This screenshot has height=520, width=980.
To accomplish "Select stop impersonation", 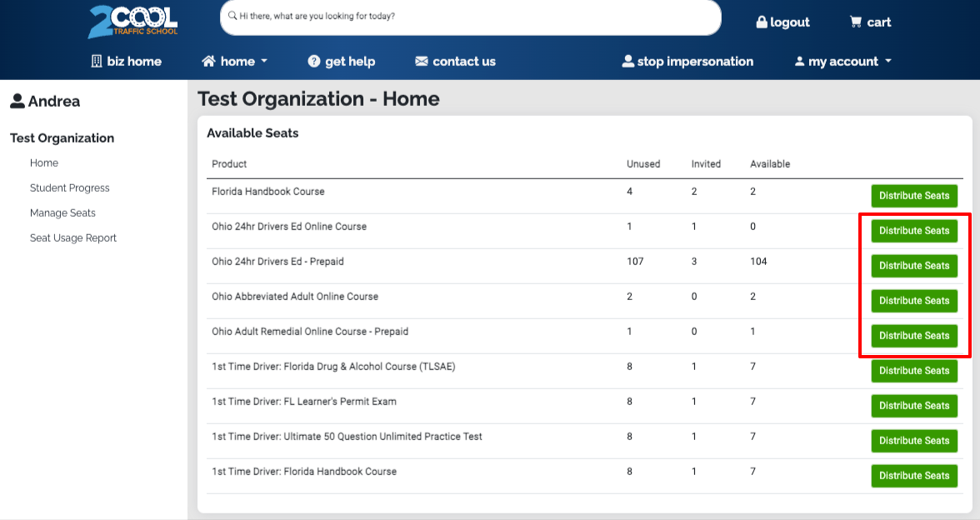I will tap(687, 62).
